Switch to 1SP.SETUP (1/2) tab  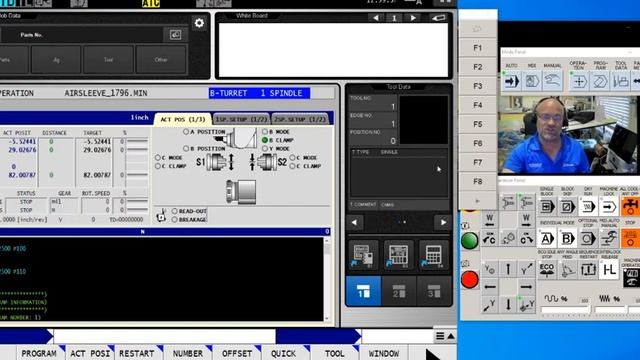(x=241, y=119)
